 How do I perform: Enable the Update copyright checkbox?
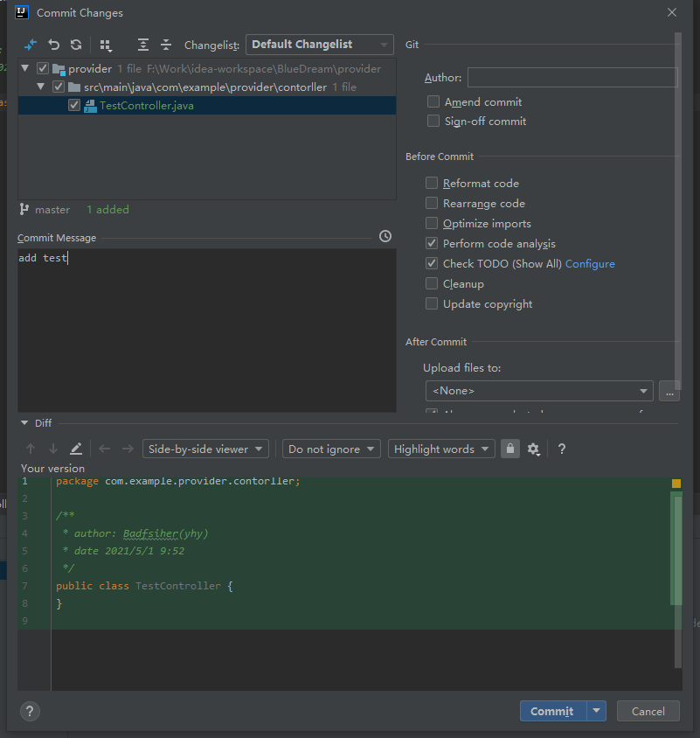(x=432, y=303)
